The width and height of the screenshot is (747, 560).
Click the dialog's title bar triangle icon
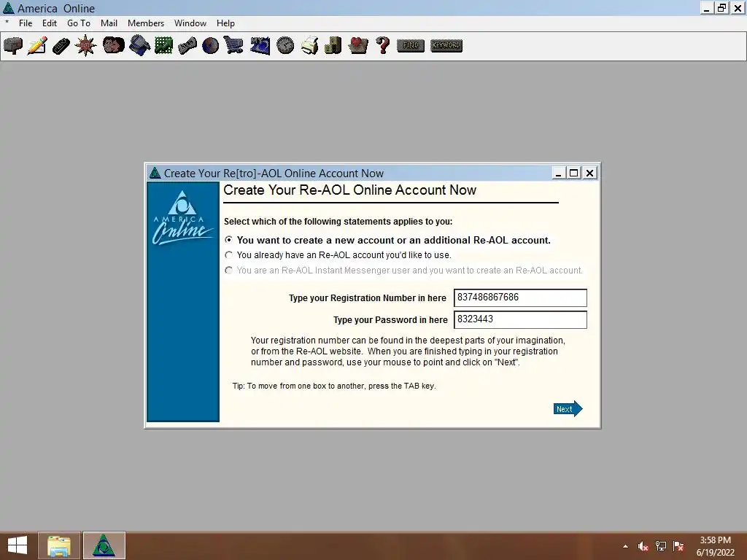pyautogui.click(x=155, y=173)
